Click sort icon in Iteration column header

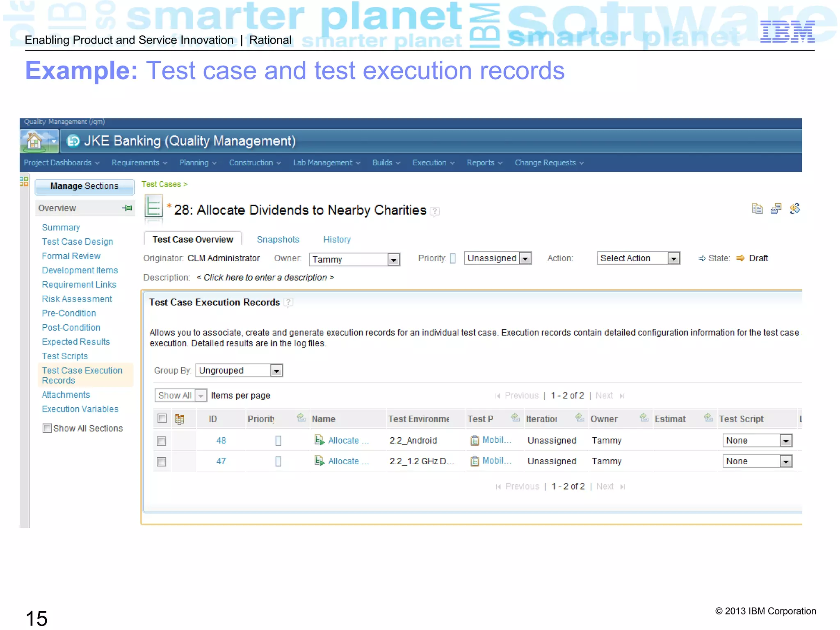[580, 418]
